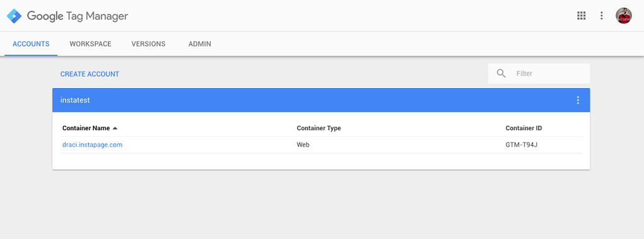Click the Container ID column header

tap(524, 128)
